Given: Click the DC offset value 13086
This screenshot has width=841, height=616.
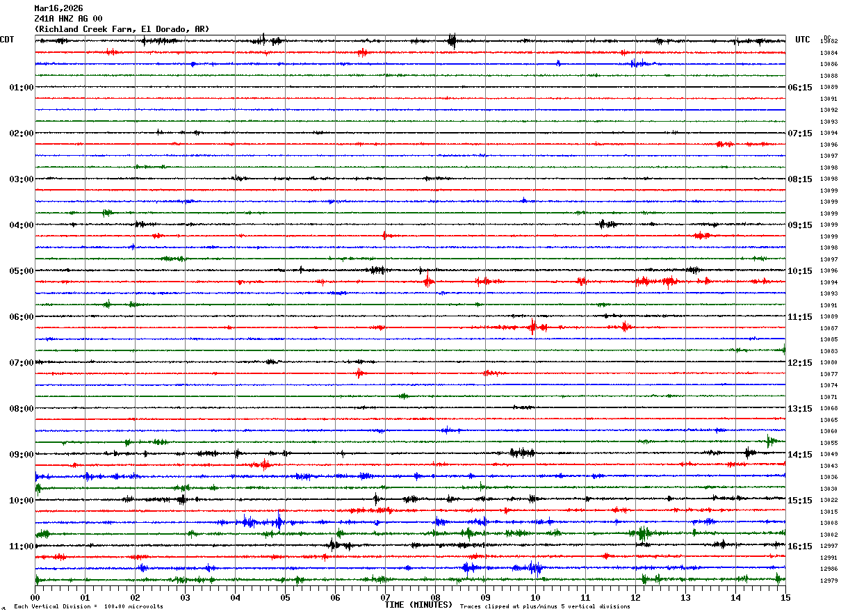Looking at the screenshot, I should click(828, 65).
